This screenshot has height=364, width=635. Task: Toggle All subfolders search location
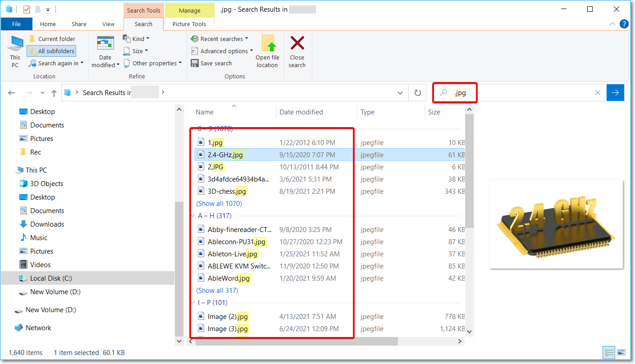point(51,51)
